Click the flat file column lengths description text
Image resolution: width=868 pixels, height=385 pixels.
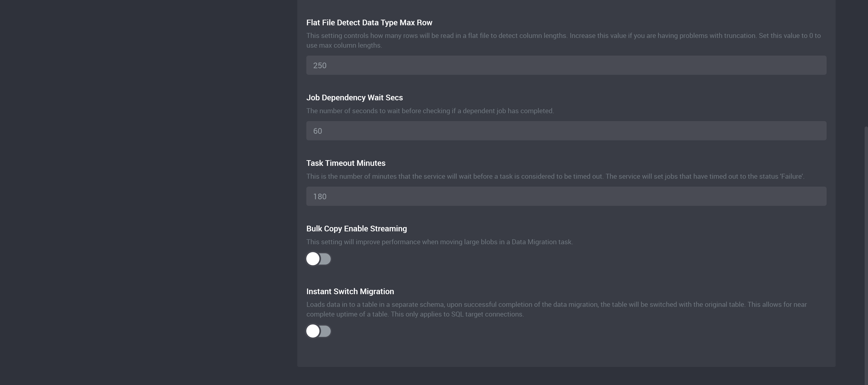click(x=563, y=40)
